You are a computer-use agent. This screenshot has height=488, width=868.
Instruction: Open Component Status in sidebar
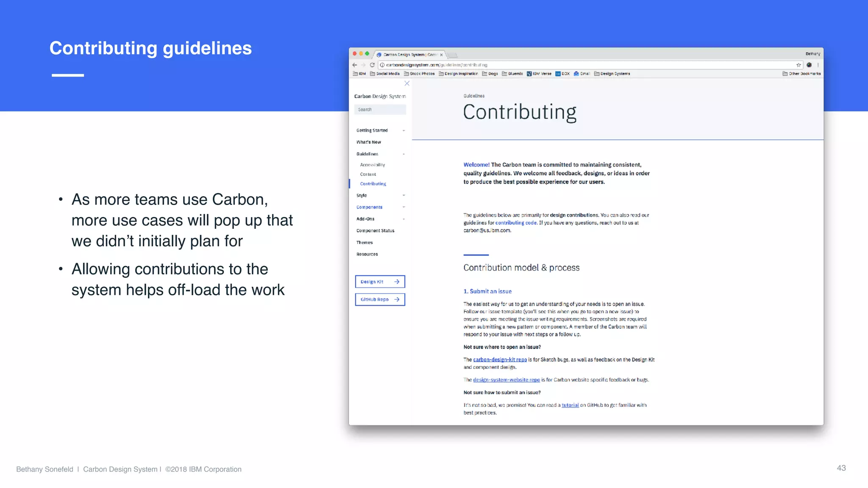376,231
